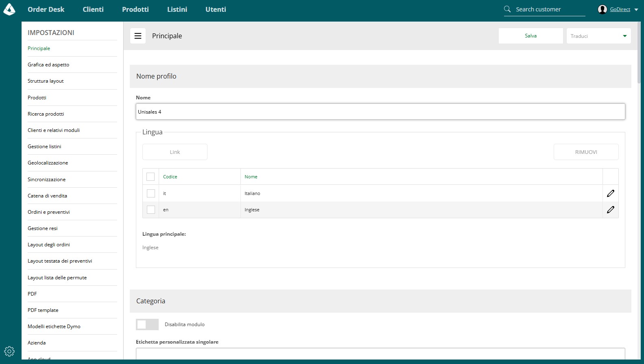Edit the Inglese language row with the pencil

[611, 210]
